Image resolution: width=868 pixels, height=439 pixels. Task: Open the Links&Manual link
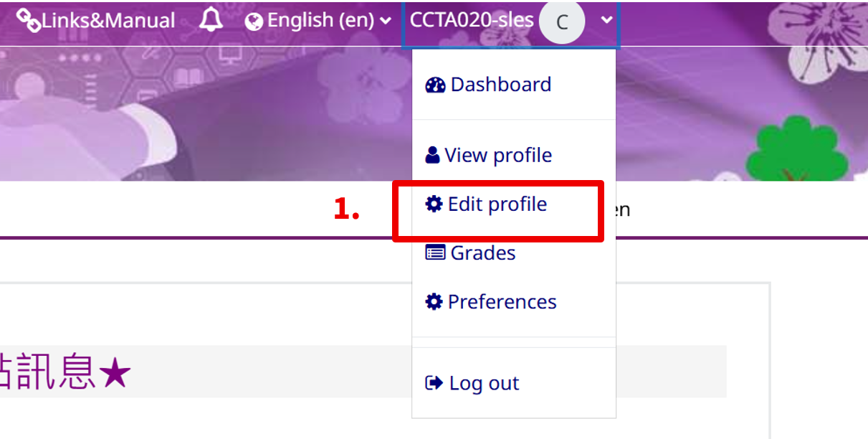coord(96,21)
